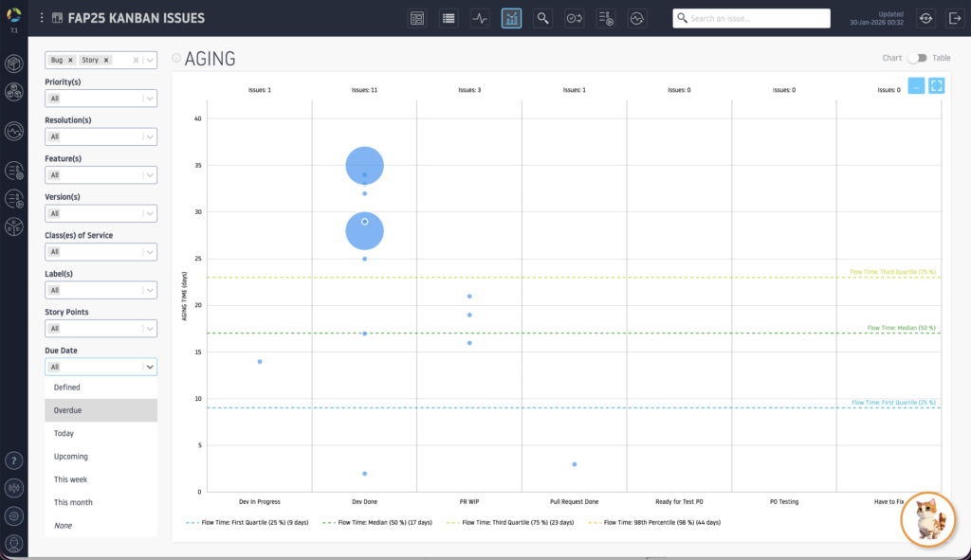Open the help question mark icon
This screenshot has width=971, height=560.
pyautogui.click(x=14, y=461)
